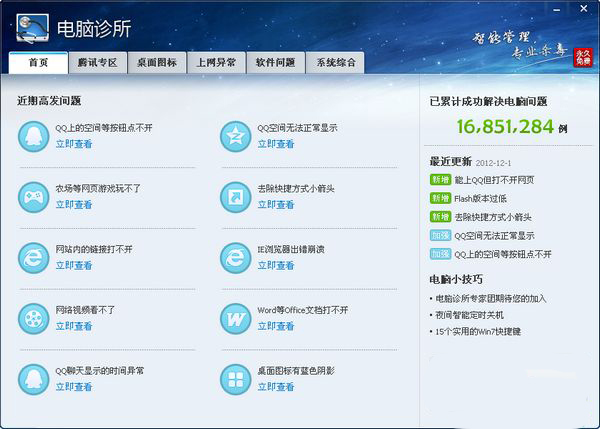Open recent update QQ上的空间等按钮点不开 in sidebar

pyautogui.click(x=503, y=254)
